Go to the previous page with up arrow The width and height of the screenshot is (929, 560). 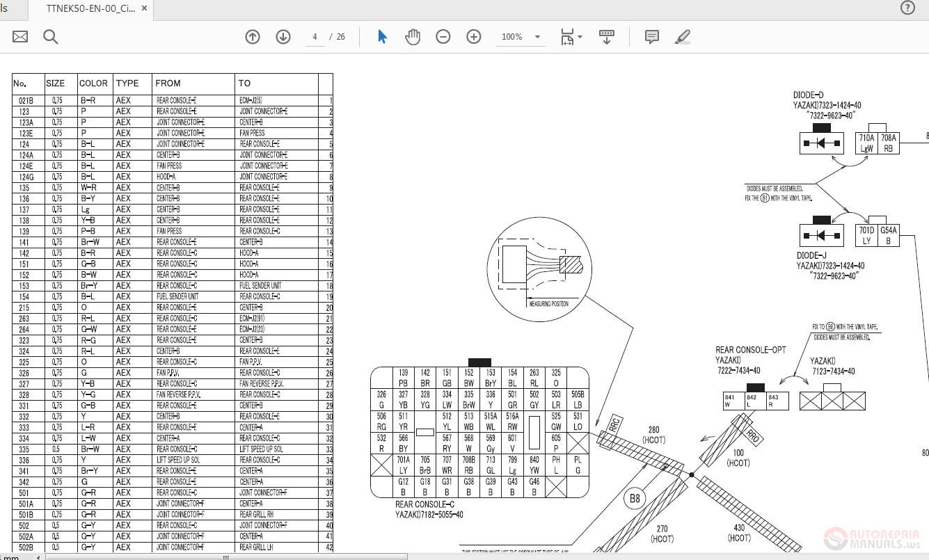click(253, 36)
